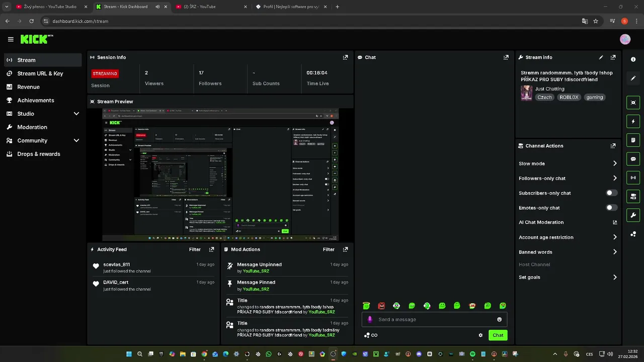Screen dimensions: 644x362
Task: Open Banned words settings
Action: tap(568, 252)
